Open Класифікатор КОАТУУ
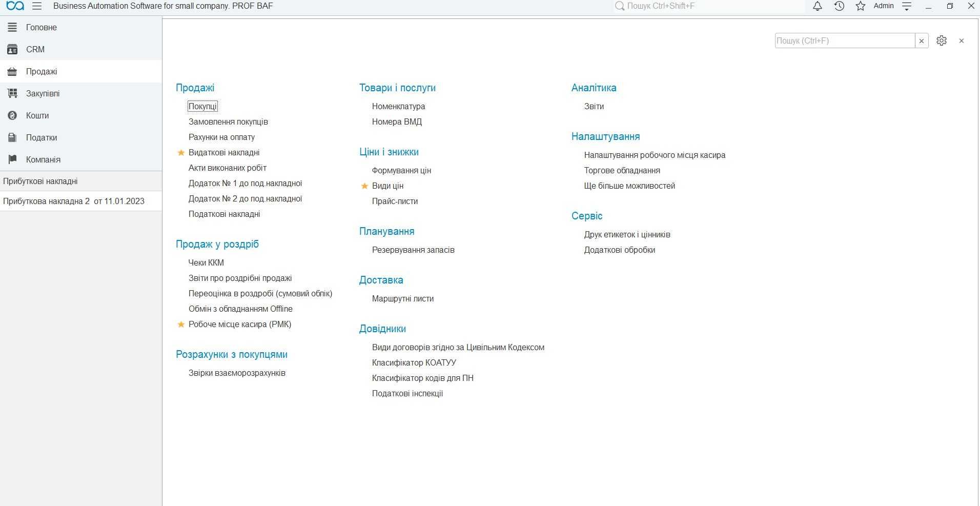980x506 pixels. (x=414, y=363)
